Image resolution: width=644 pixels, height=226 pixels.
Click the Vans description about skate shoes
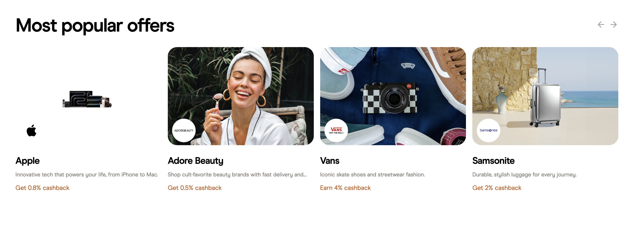click(372, 175)
